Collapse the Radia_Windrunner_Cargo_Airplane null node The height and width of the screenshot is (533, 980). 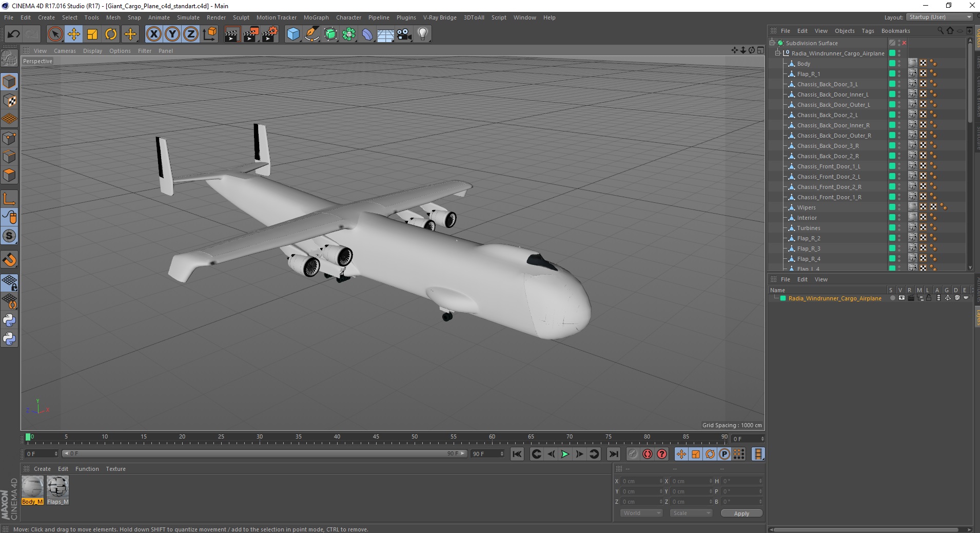(778, 53)
